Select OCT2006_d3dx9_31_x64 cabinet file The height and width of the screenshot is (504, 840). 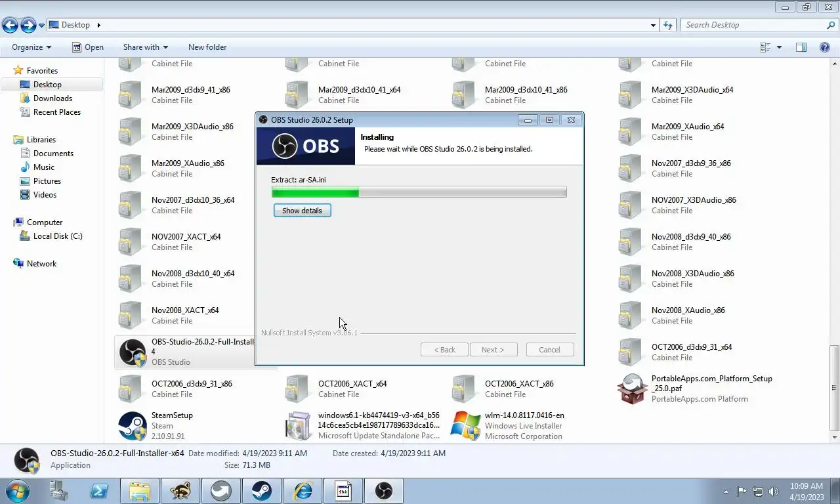coord(692,347)
